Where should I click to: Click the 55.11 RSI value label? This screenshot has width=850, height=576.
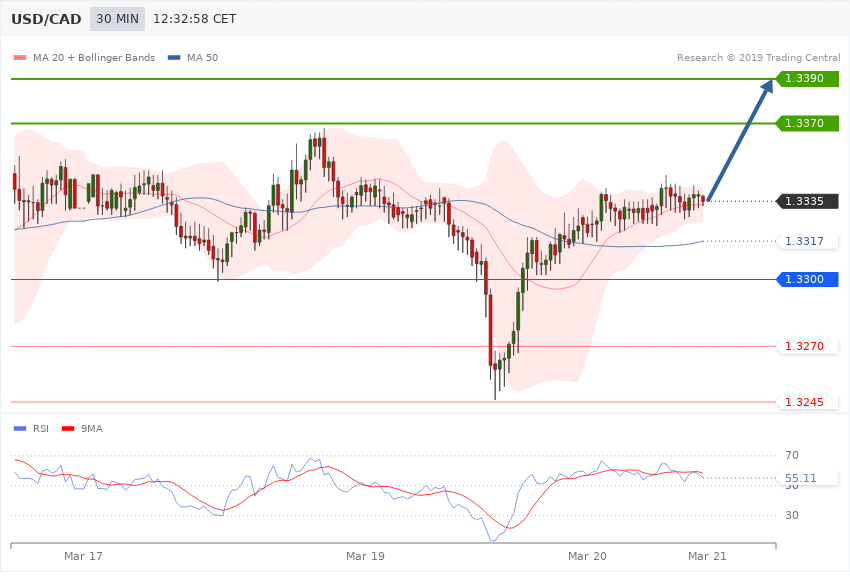click(808, 478)
